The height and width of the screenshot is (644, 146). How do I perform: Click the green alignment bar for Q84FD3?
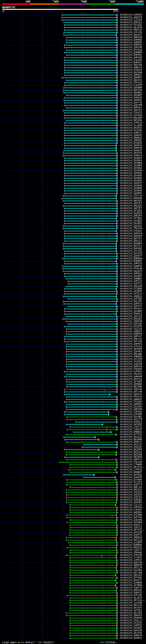coord(92,615)
